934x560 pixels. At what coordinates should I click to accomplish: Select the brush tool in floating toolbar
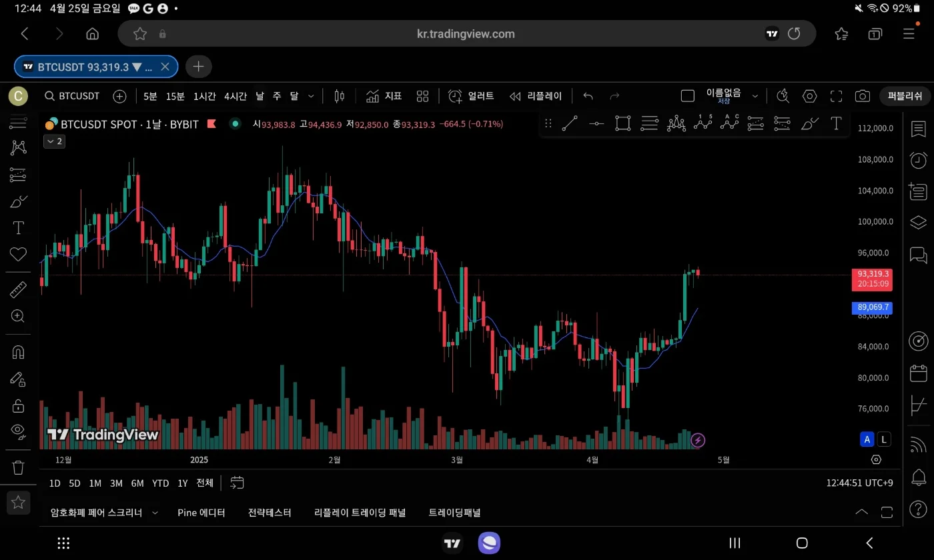click(809, 123)
